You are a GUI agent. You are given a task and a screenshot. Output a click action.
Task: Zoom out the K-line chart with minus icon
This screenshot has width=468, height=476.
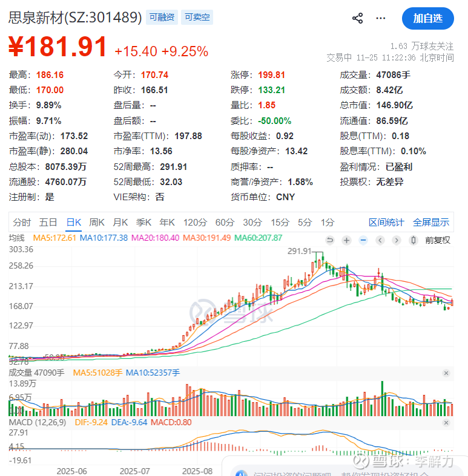(x=363, y=241)
